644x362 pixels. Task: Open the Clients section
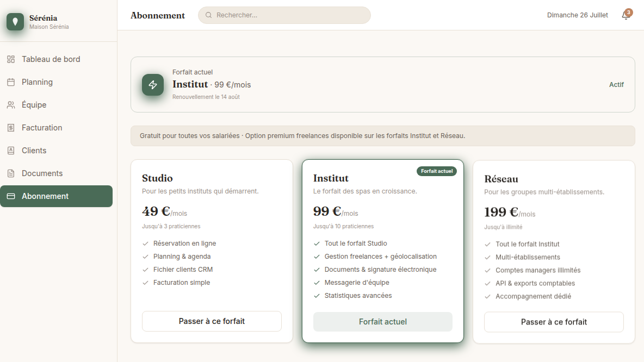(56, 151)
